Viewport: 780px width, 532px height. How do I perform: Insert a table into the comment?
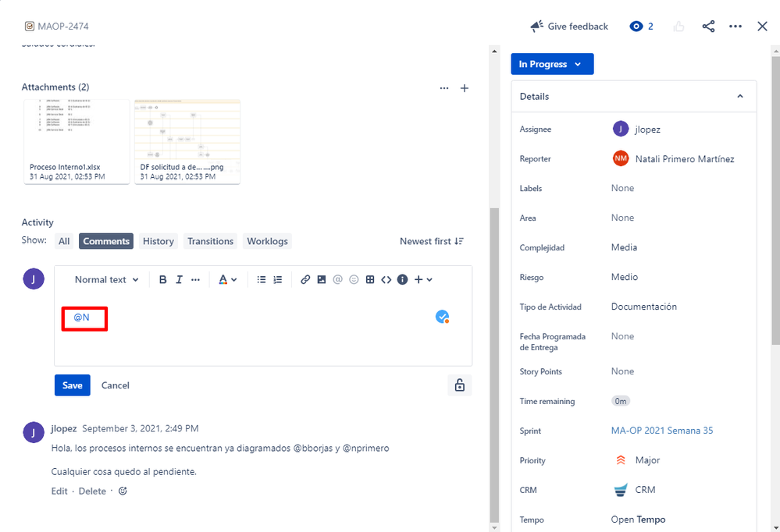369,279
